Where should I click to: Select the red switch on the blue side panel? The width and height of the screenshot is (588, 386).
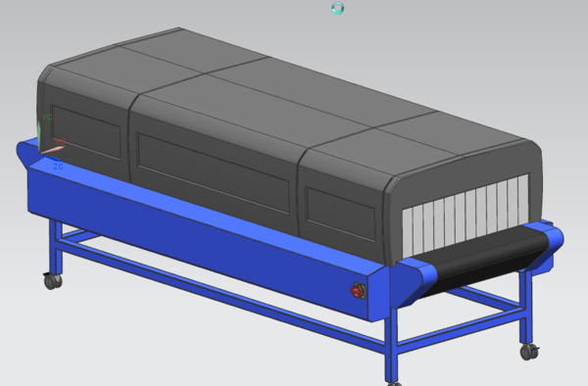pyautogui.click(x=358, y=291)
